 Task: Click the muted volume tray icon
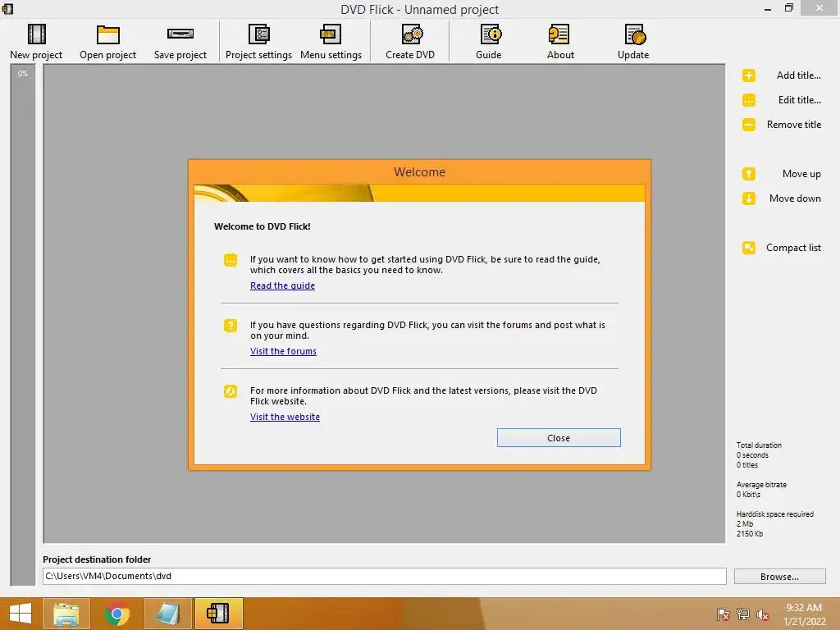[763, 614]
